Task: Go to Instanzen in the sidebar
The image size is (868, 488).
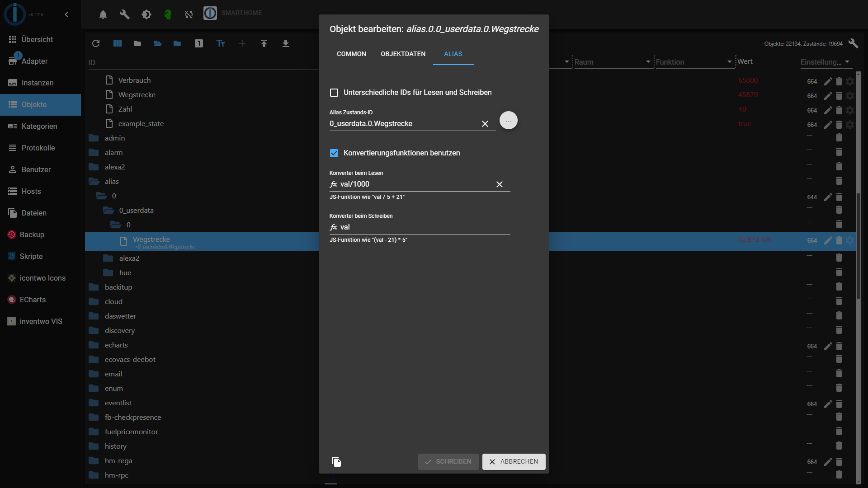Action: click(40, 83)
